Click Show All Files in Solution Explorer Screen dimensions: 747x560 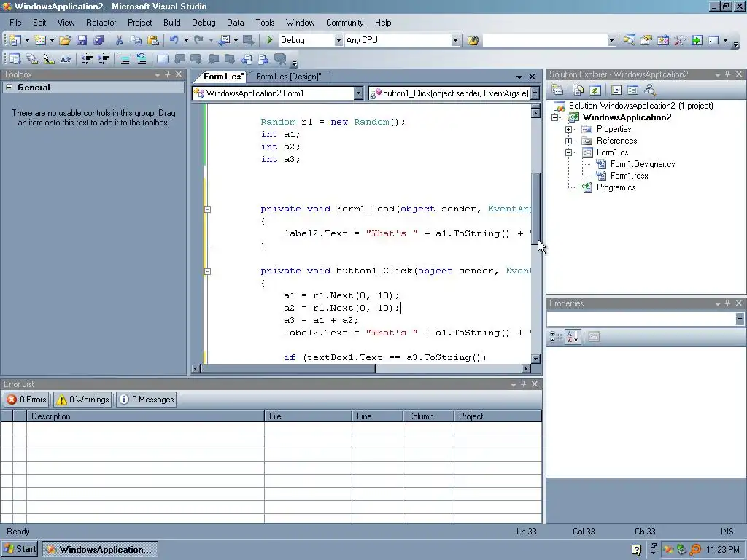pos(578,90)
